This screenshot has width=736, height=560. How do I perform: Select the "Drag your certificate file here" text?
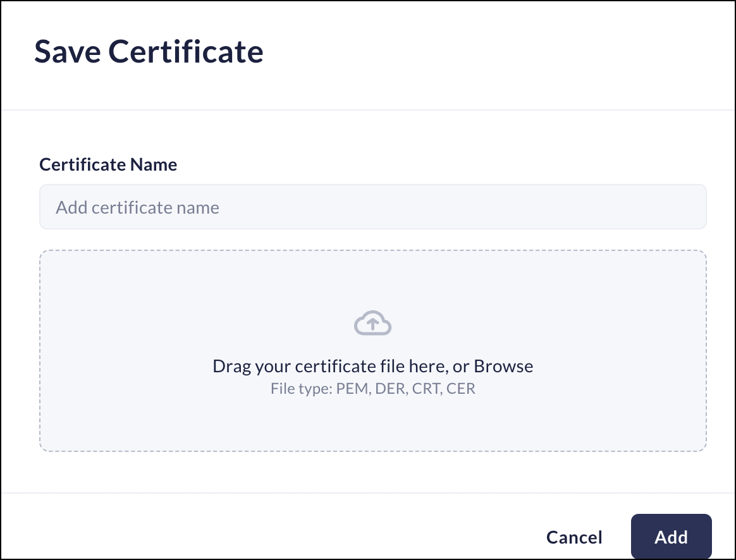pyautogui.click(x=331, y=366)
